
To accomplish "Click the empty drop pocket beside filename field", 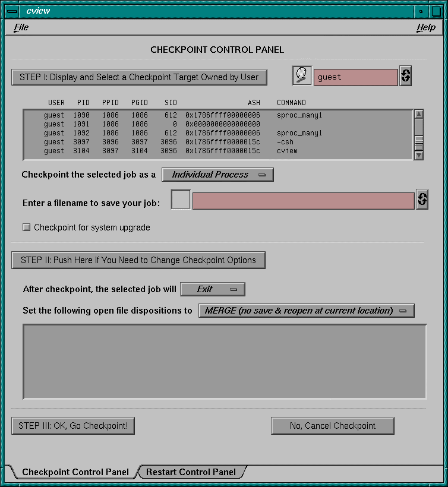I will tap(181, 200).
